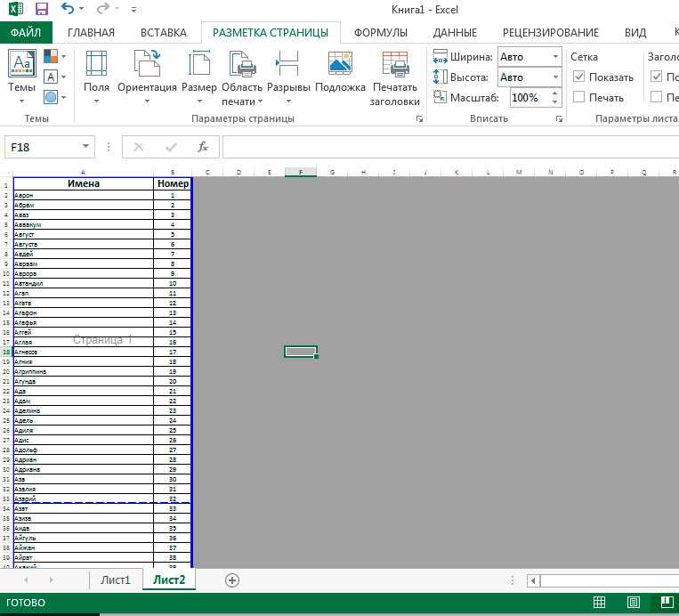This screenshot has height=616, width=679.
Task: Click the insert function fx button
Action: coord(203,147)
